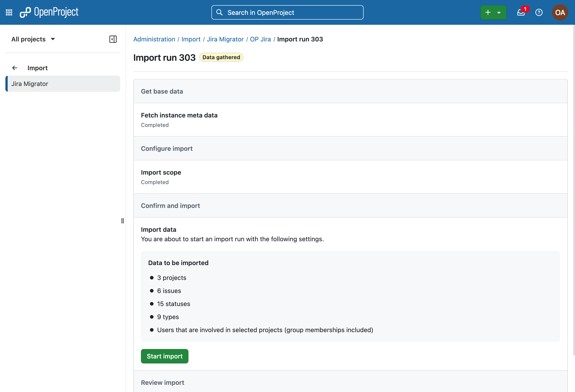Open the OA user avatar menu

point(560,12)
